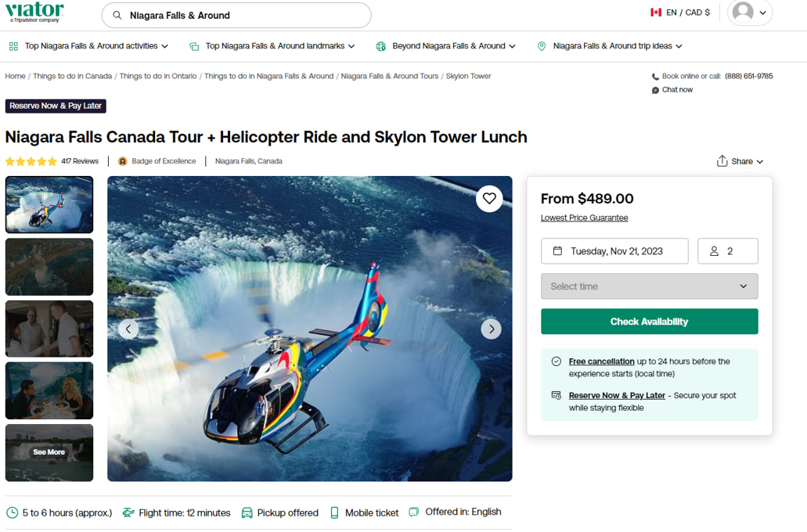Open the calendar date picker icon

(x=556, y=251)
